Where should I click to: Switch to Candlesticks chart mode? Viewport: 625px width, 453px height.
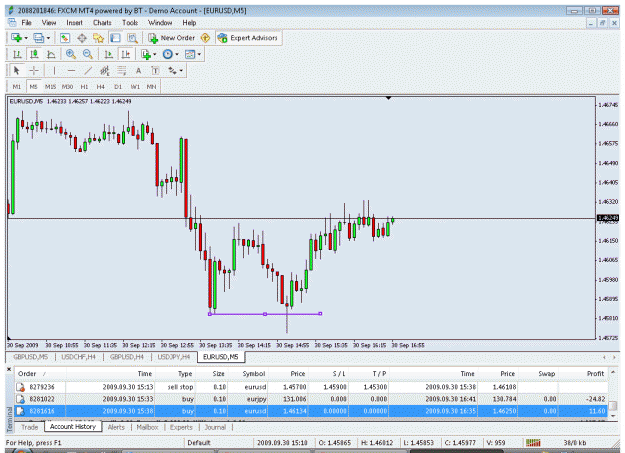tap(34, 54)
